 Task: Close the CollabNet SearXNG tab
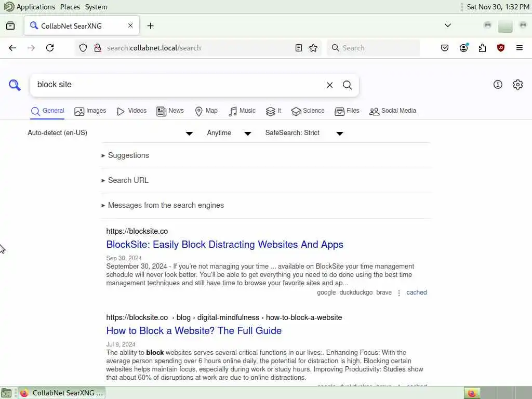[x=130, y=25]
